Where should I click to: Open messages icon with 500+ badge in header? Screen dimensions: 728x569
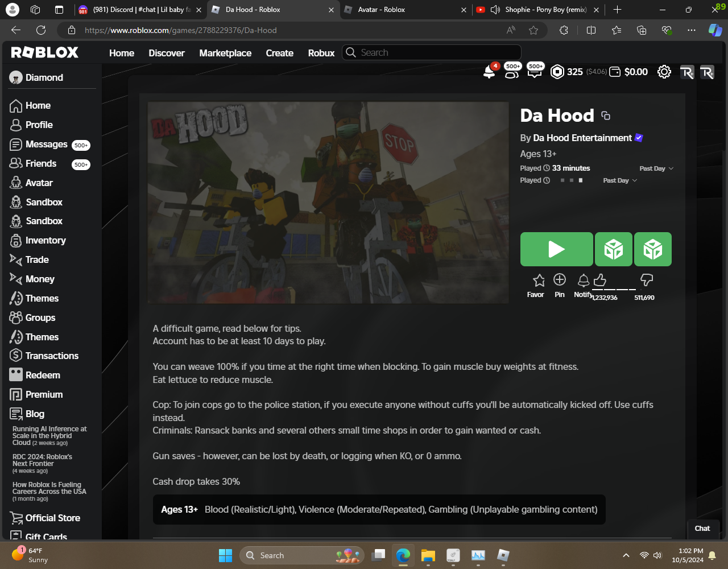pyautogui.click(x=534, y=72)
